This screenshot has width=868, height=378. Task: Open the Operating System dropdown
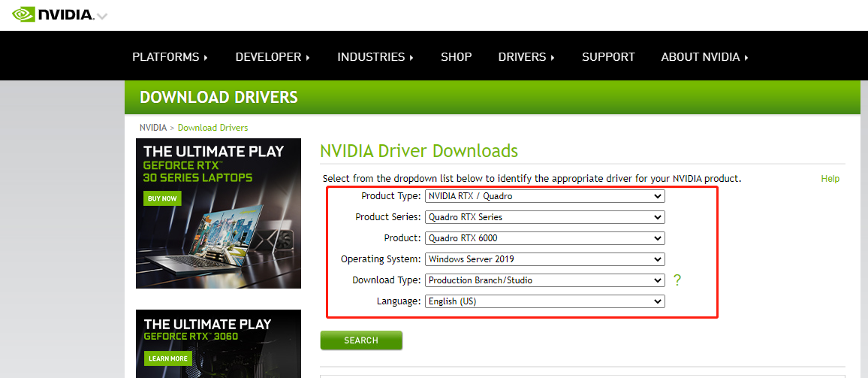(544, 259)
